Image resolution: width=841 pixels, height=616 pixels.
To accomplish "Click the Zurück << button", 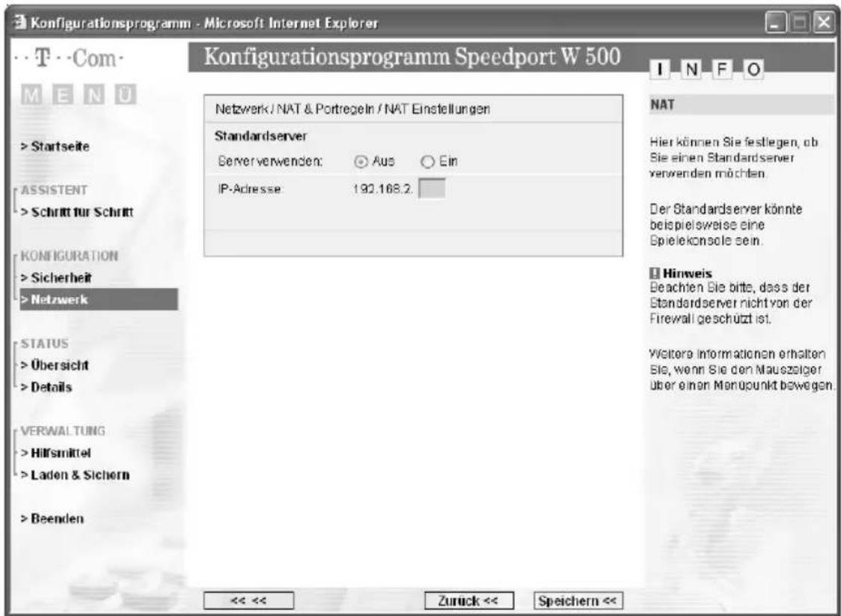I will point(469,600).
